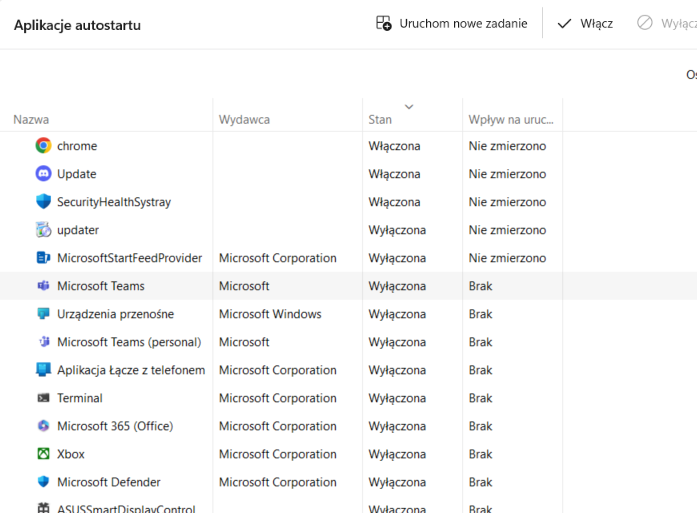The image size is (697, 513).
Task: Click Brak impact for Terminal
Action: pos(481,398)
